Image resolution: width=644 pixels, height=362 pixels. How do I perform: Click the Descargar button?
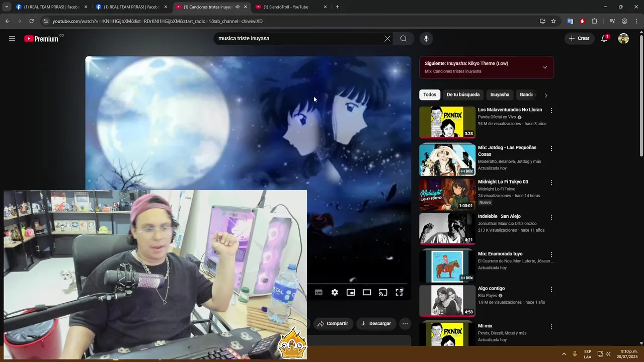(x=376, y=324)
